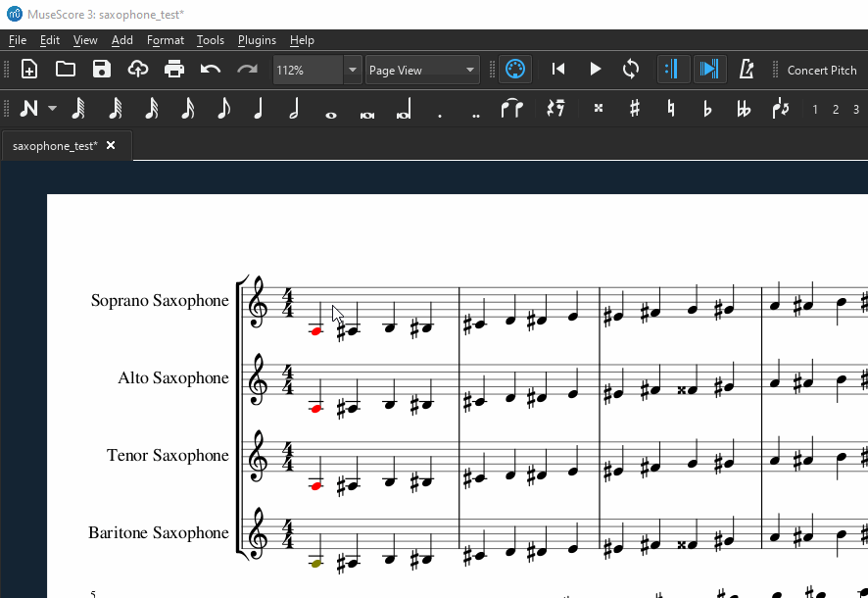Open the Plugins menu
Image resolution: width=868 pixels, height=598 pixels.
point(257,40)
